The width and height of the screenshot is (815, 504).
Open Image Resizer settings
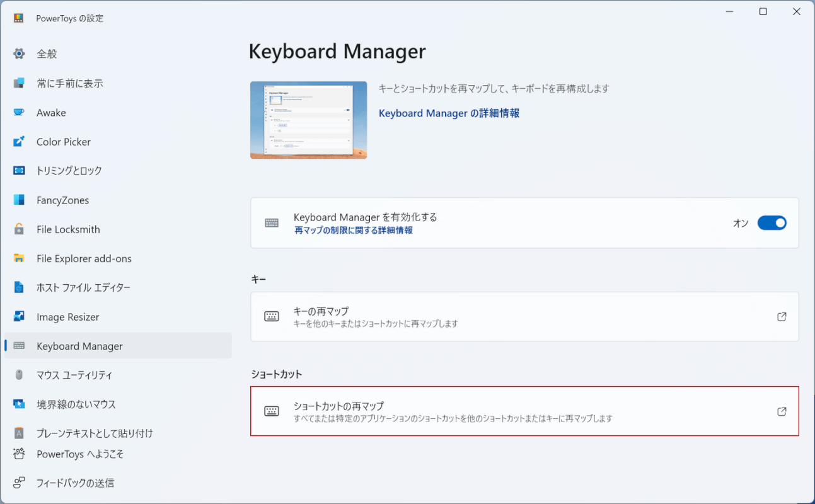(118, 317)
